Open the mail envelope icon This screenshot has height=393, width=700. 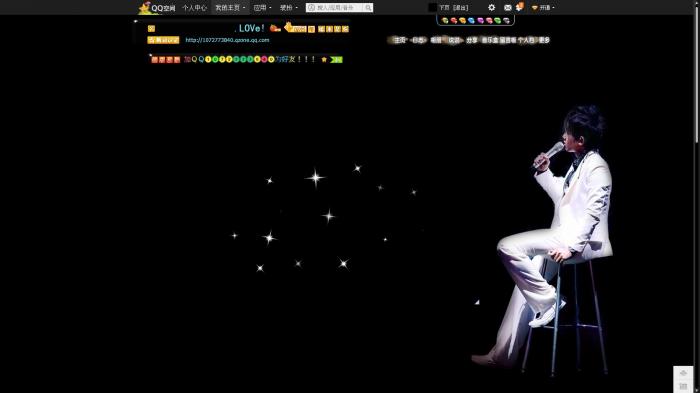pyautogui.click(x=508, y=8)
